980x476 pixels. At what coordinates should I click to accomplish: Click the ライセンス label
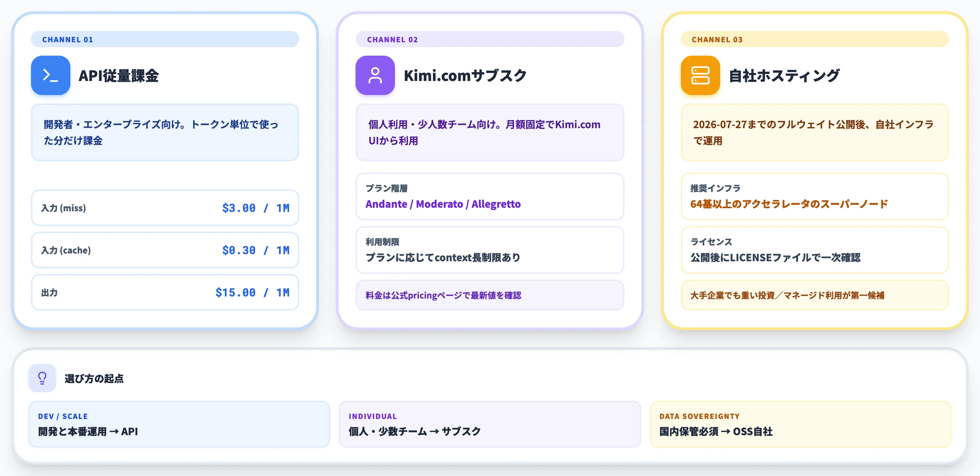coord(711,242)
